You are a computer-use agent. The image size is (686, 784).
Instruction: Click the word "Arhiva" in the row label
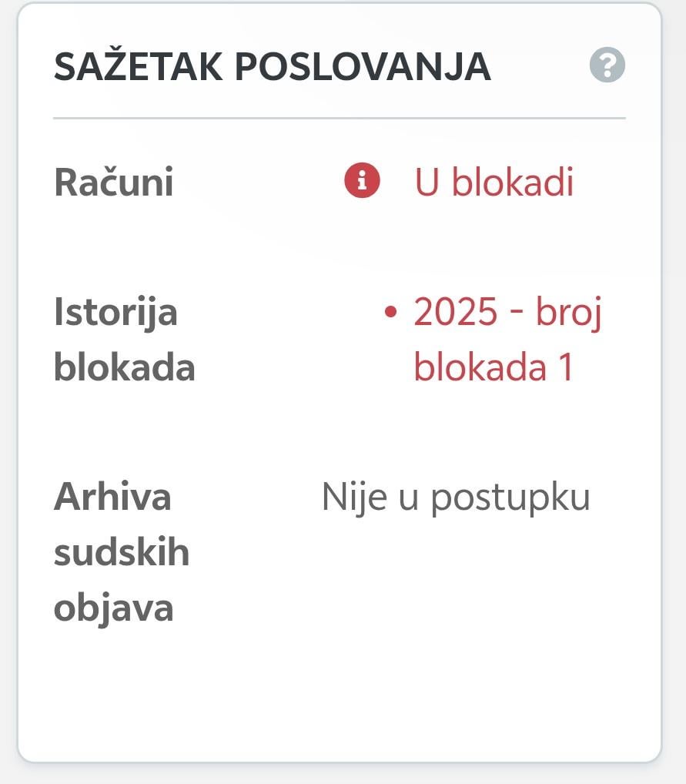[112, 497]
